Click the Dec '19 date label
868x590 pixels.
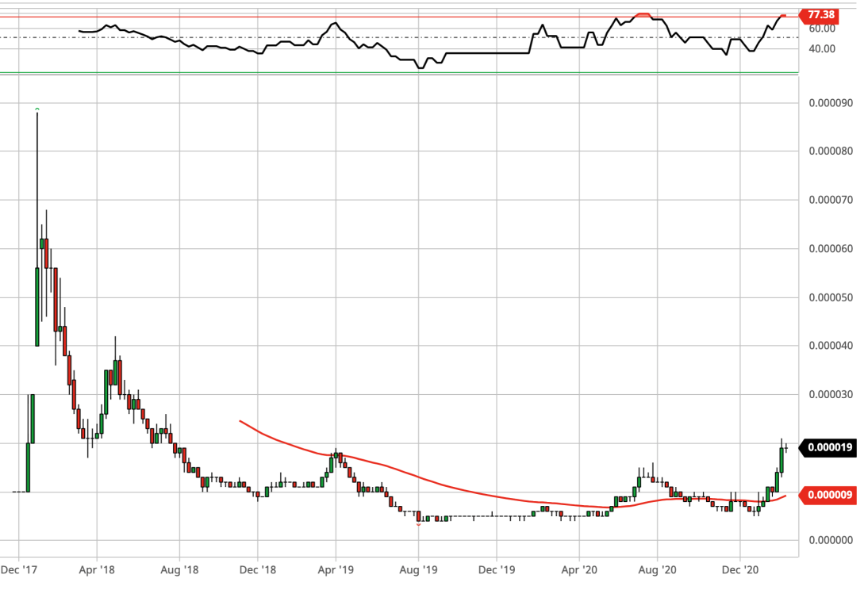point(497,570)
